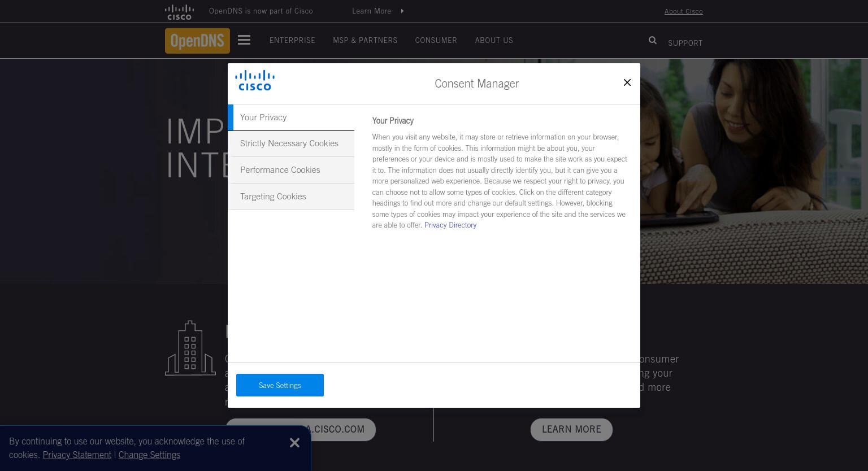Open the Your Privacy tab
Screen dimensions: 868x471
291,117
